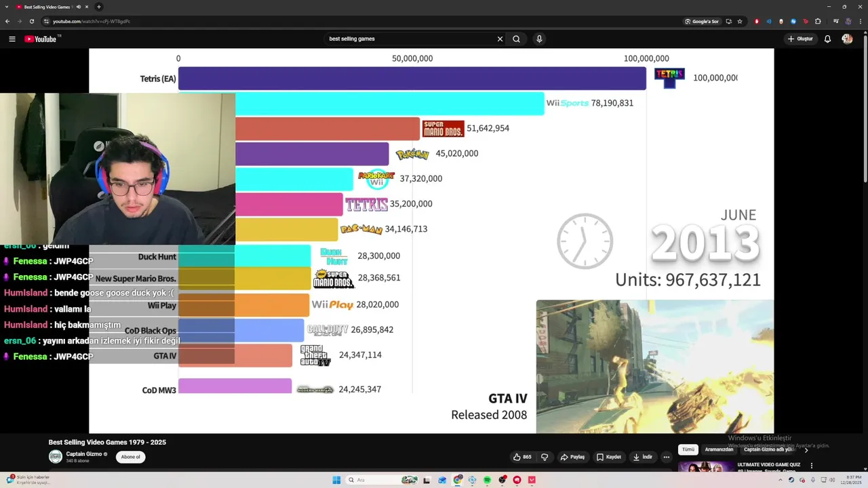Select the Aramanızdan filter chip
The image size is (868, 488).
(719, 449)
